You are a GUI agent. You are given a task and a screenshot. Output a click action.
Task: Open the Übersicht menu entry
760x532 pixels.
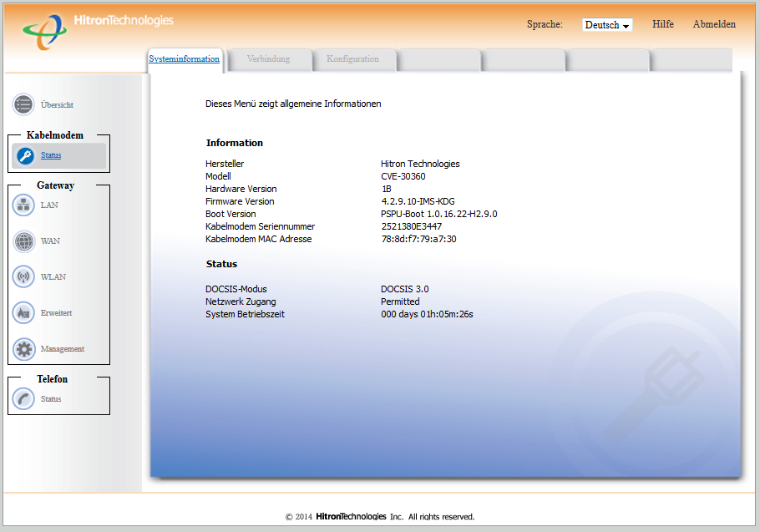[57, 104]
